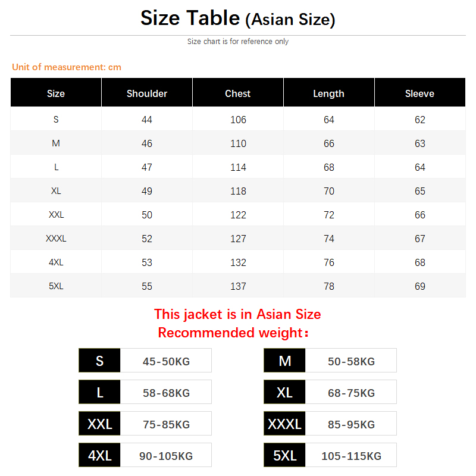The image size is (476, 476).
Task: Click the Unit of measurement: cm label
Action: [67, 67]
